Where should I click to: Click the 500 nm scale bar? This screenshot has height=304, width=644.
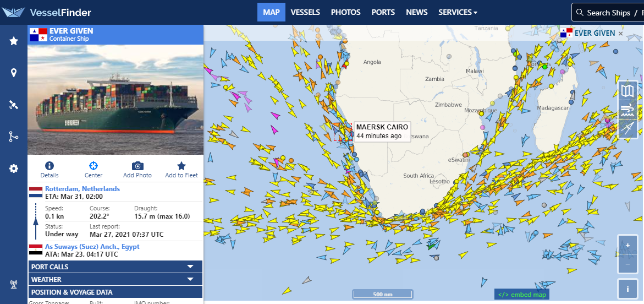(382, 294)
